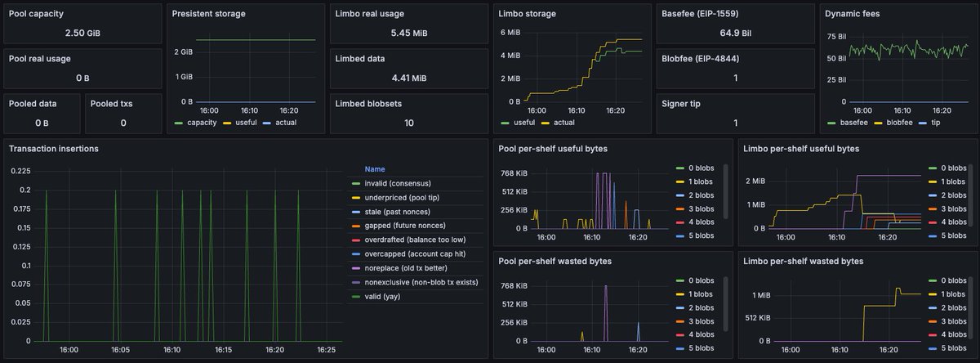Toggle 4 blobs in Limbo per-shelf useful bytes
The image size is (980, 363).
pyautogui.click(x=955, y=222)
